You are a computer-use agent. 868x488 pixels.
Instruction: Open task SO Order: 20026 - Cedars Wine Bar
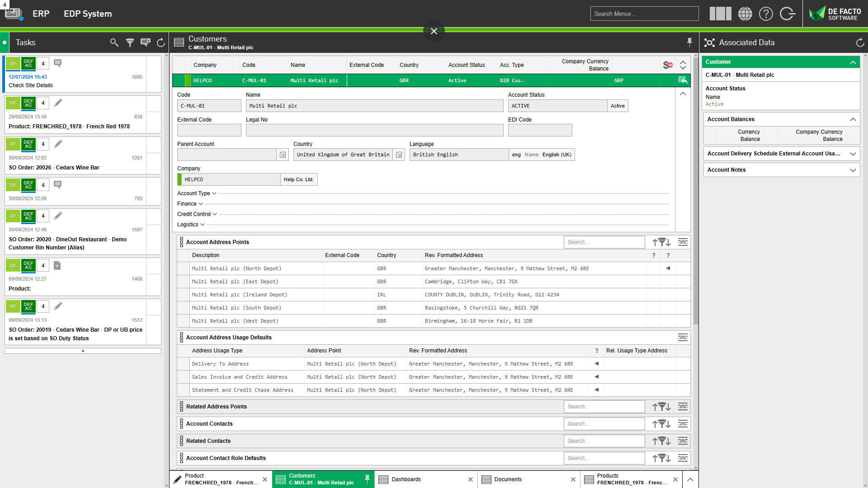[x=54, y=168]
